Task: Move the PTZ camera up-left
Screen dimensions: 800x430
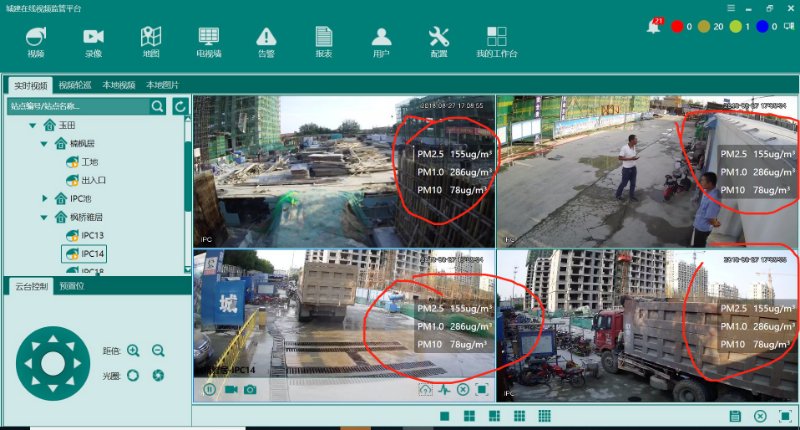Action: [x=35, y=346]
